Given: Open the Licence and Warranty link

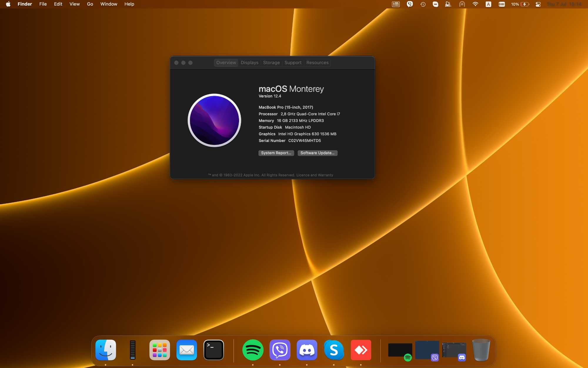Looking at the screenshot, I should (x=315, y=175).
